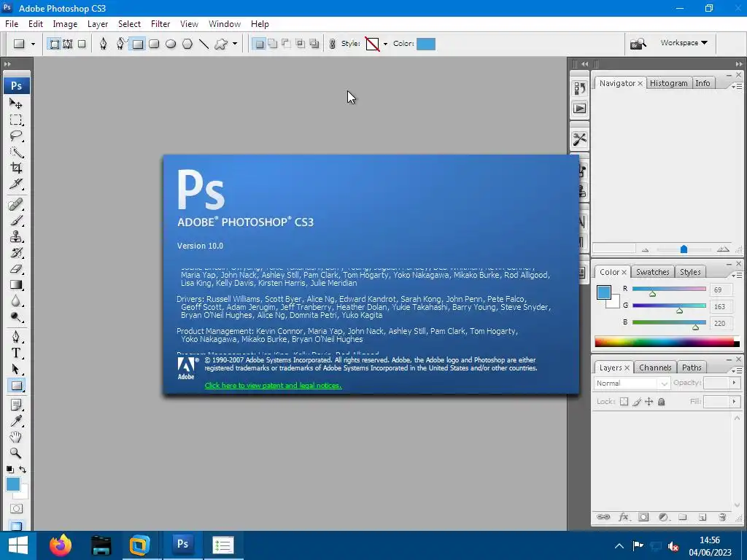Screen dimensions: 747x560
Task: Select the Path Selection tool
Action: tap(16, 370)
